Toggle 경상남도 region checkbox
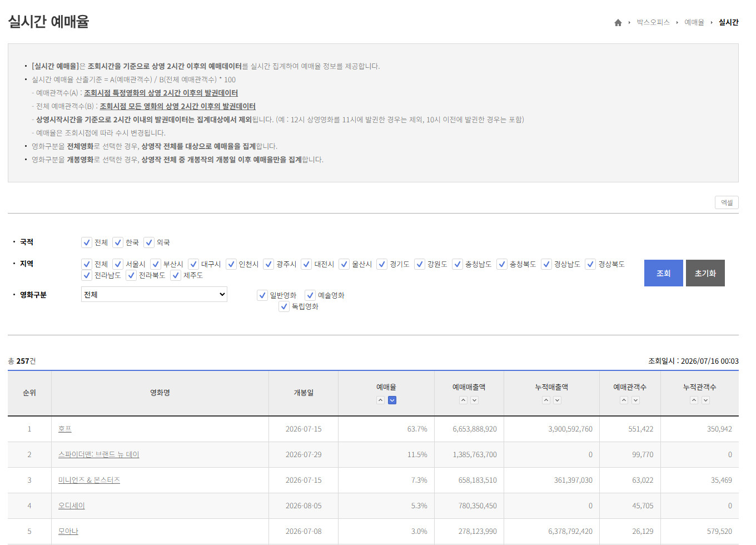Image resolution: width=756 pixels, height=545 pixels. pyautogui.click(x=546, y=264)
